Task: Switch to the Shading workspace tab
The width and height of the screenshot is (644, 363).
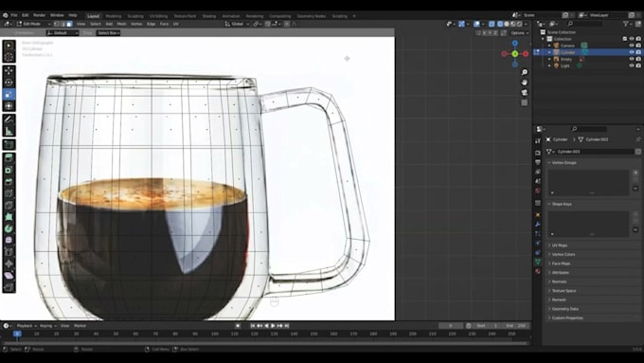Action: coord(209,16)
